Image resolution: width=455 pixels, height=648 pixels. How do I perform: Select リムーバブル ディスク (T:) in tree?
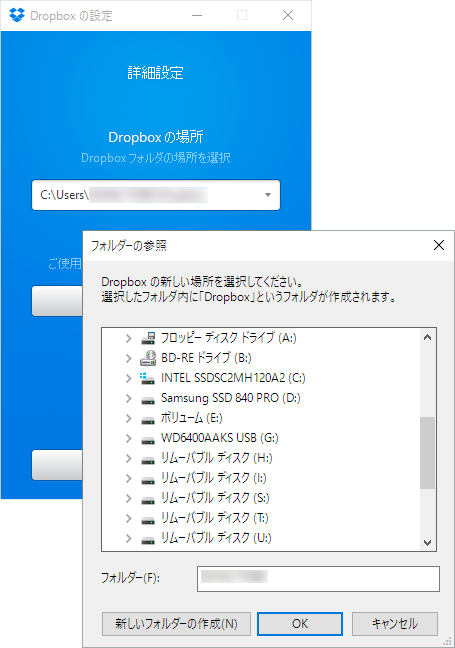point(214,518)
